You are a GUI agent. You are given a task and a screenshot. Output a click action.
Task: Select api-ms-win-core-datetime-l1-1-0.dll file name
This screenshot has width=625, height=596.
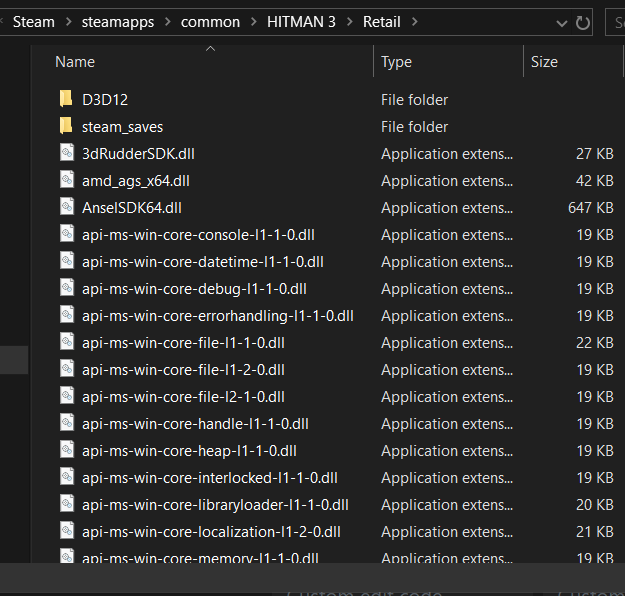(203, 262)
